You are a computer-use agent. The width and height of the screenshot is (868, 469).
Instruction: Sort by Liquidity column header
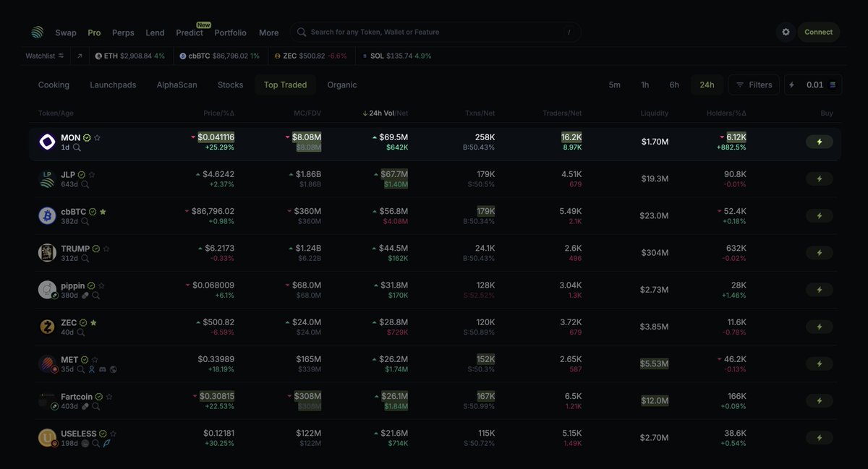coord(655,113)
